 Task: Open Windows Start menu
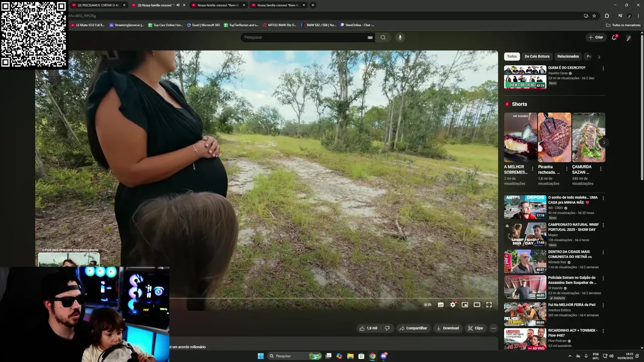pyautogui.click(x=261, y=356)
